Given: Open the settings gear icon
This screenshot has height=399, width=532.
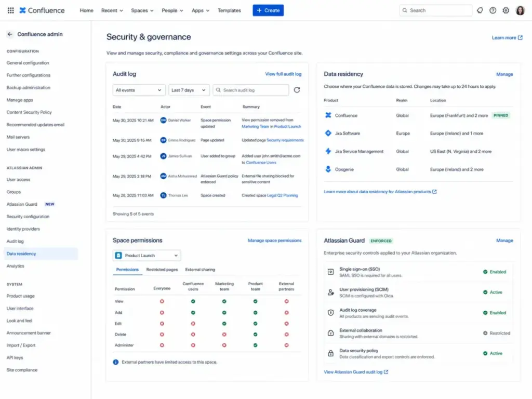Looking at the screenshot, I should pyautogui.click(x=506, y=10).
